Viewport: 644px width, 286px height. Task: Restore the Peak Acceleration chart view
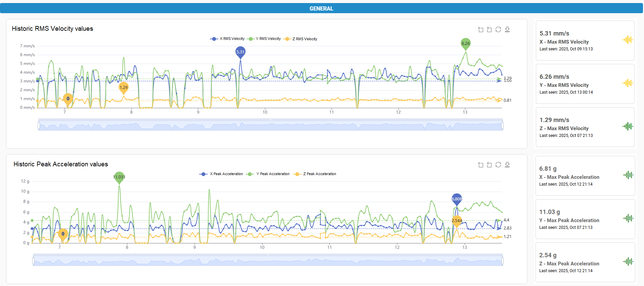coord(498,165)
